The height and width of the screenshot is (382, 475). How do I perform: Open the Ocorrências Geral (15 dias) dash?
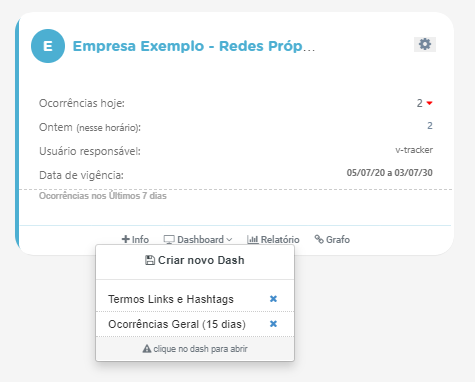(177, 324)
